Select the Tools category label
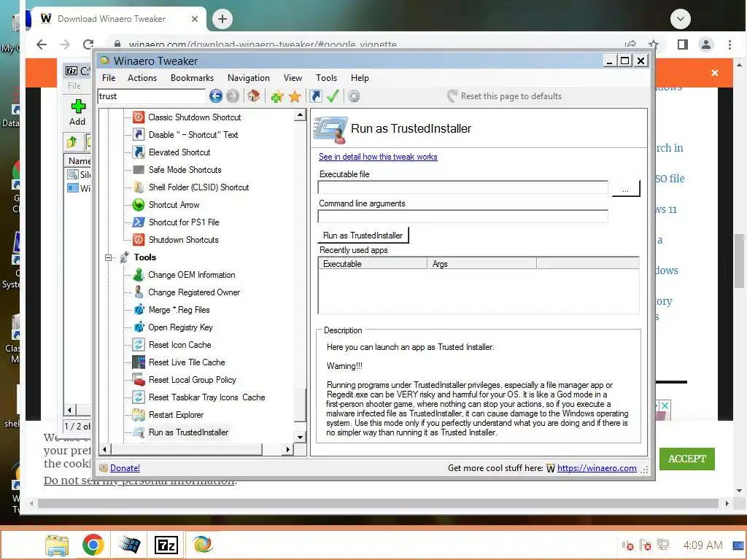The image size is (747, 560). pos(145,257)
